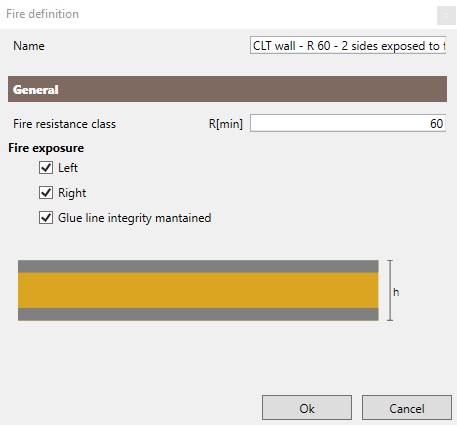Click the 'Left' label text
The width and height of the screenshot is (457, 425).
click(x=68, y=168)
